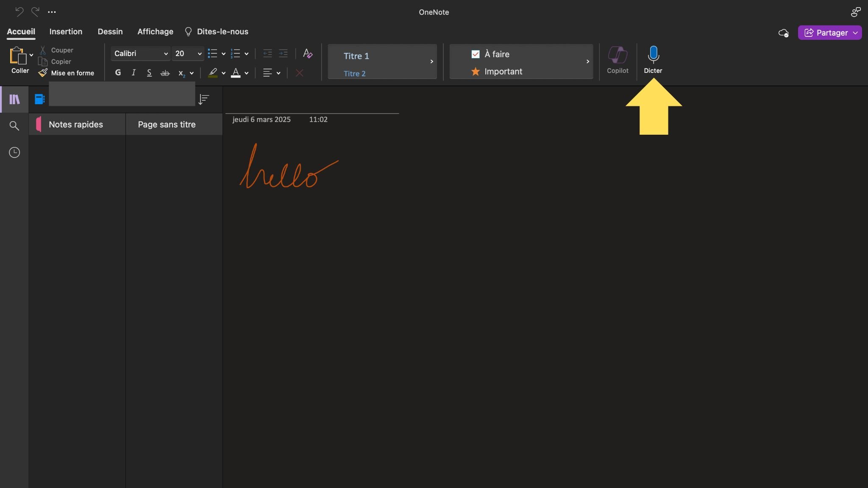Open the search in the sidebar
Image resolution: width=868 pixels, height=488 pixels.
click(14, 125)
